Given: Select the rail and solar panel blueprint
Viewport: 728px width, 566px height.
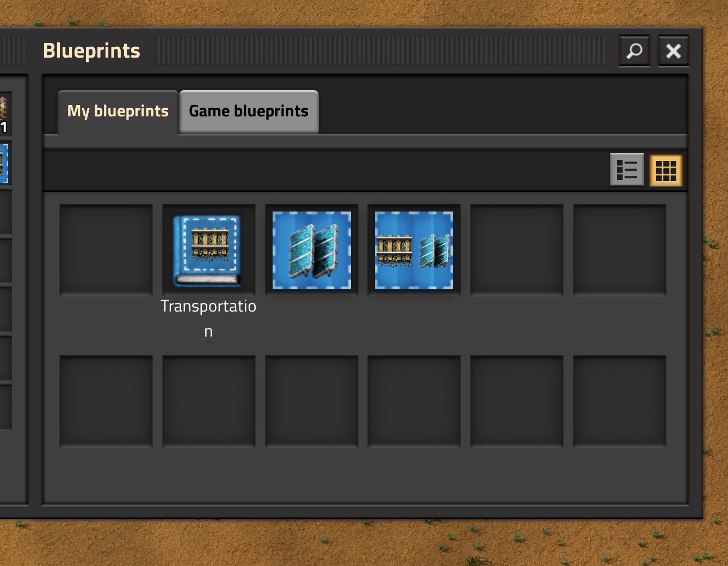Looking at the screenshot, I should pyautogui.click(x=414, y=251).
